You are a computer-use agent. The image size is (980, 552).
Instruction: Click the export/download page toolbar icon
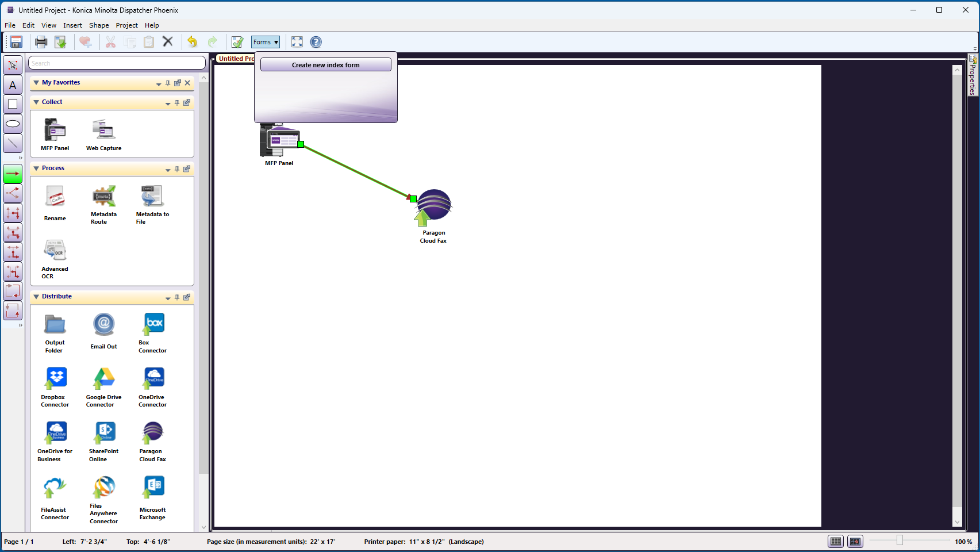(60, 42)
